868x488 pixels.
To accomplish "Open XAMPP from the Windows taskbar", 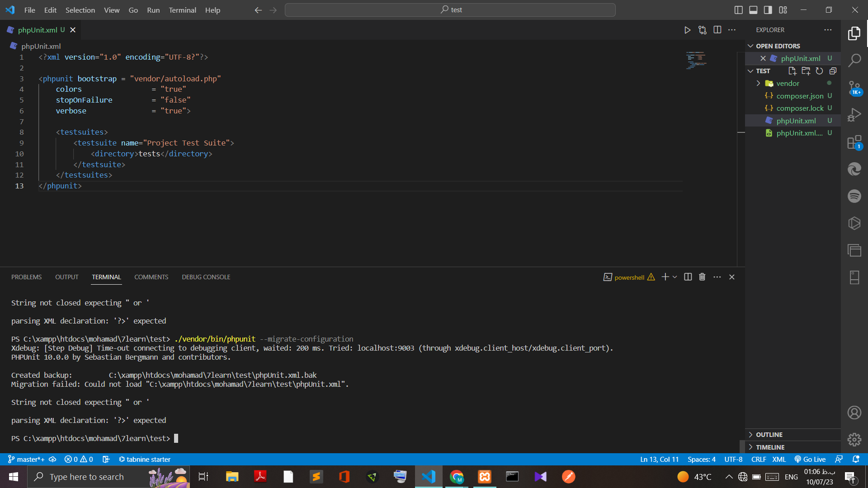I will tap(485, 477).
